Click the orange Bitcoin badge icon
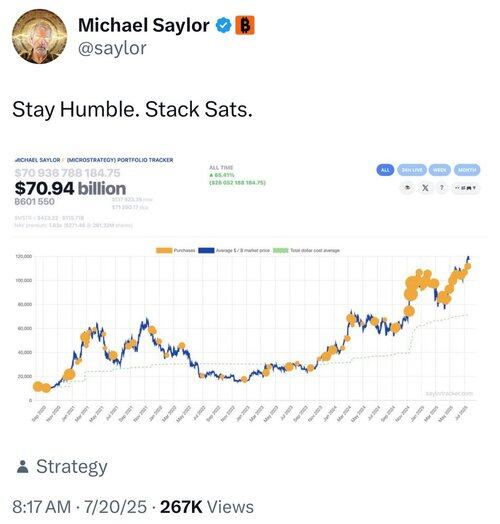The image size is (500, 524). 245,25
